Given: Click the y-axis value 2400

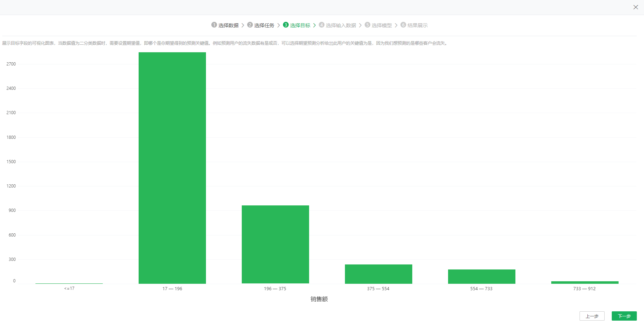Looking at the screenshot, I should pos(11,88).
